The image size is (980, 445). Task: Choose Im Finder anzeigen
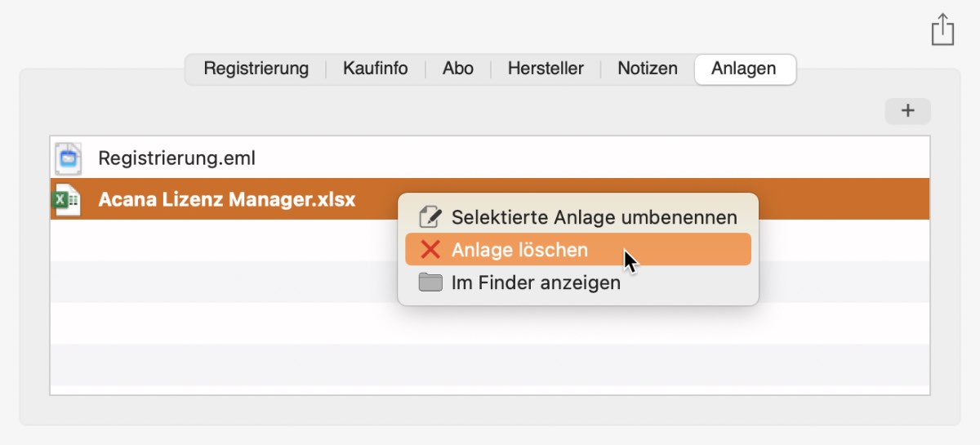[x=578, y=283]
